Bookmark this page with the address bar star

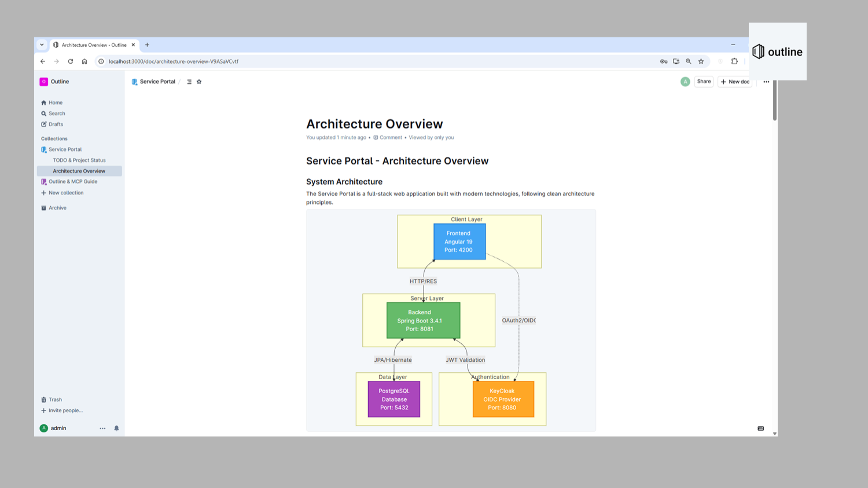(x=701, y=61)
